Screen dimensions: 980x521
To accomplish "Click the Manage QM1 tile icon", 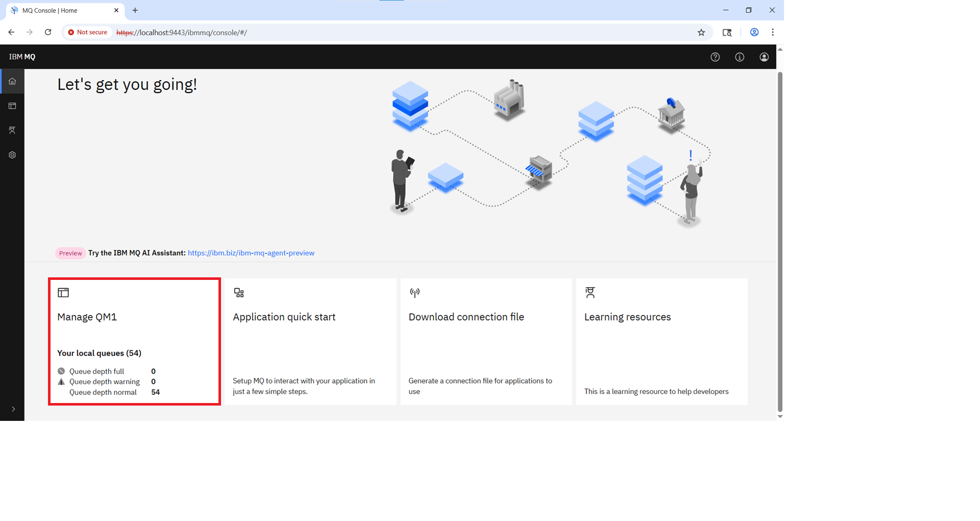I will tap(63, 293).
